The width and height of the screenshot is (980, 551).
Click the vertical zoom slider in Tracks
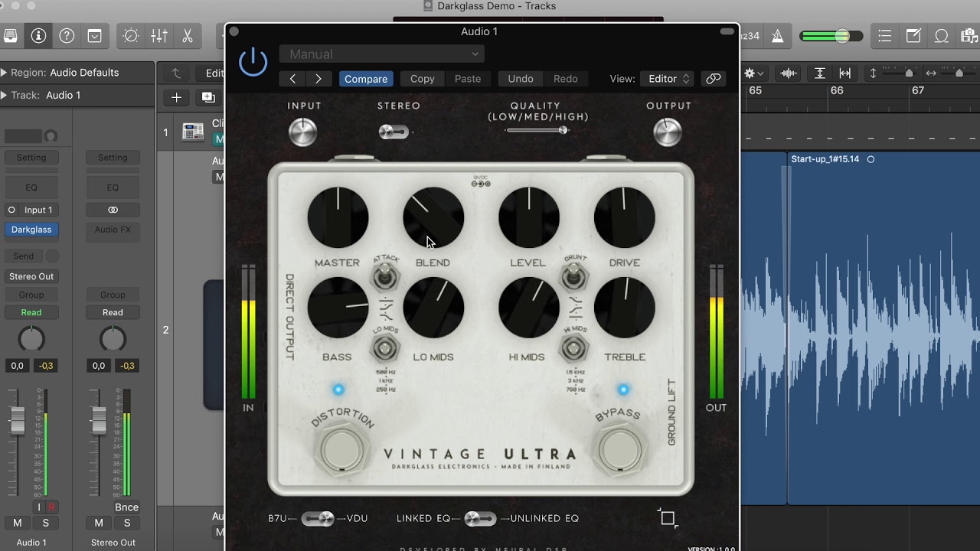click(900, 73)
